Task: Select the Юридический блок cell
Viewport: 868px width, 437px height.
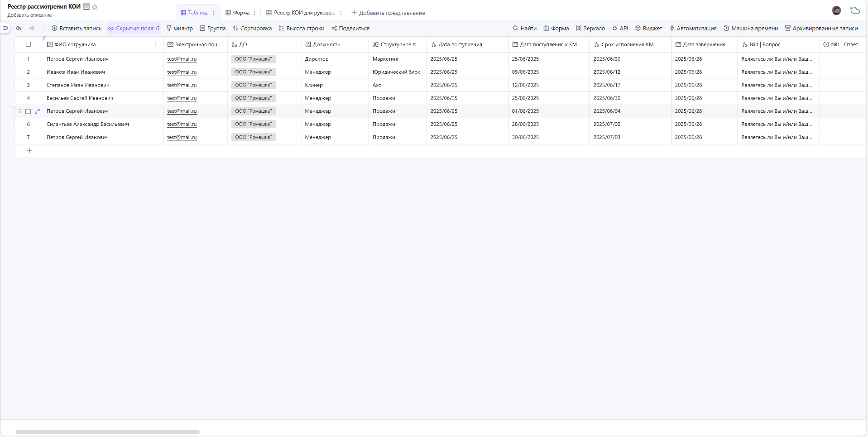Action: pyautogui.click(x=398, y=72)
